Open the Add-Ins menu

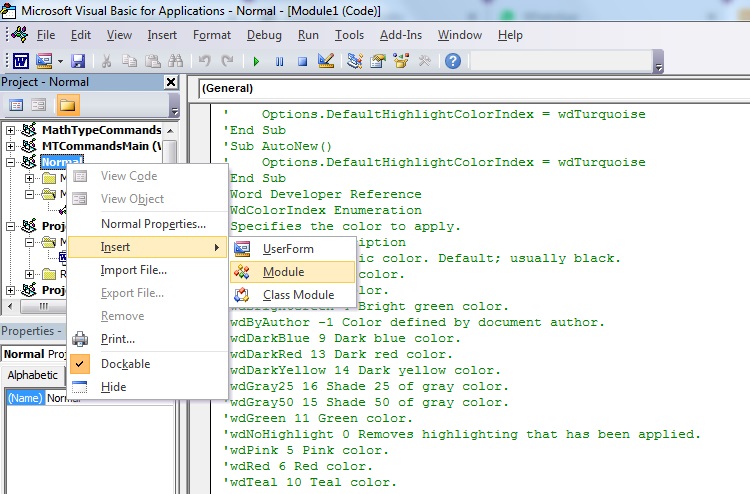click(x=401, y=35)
